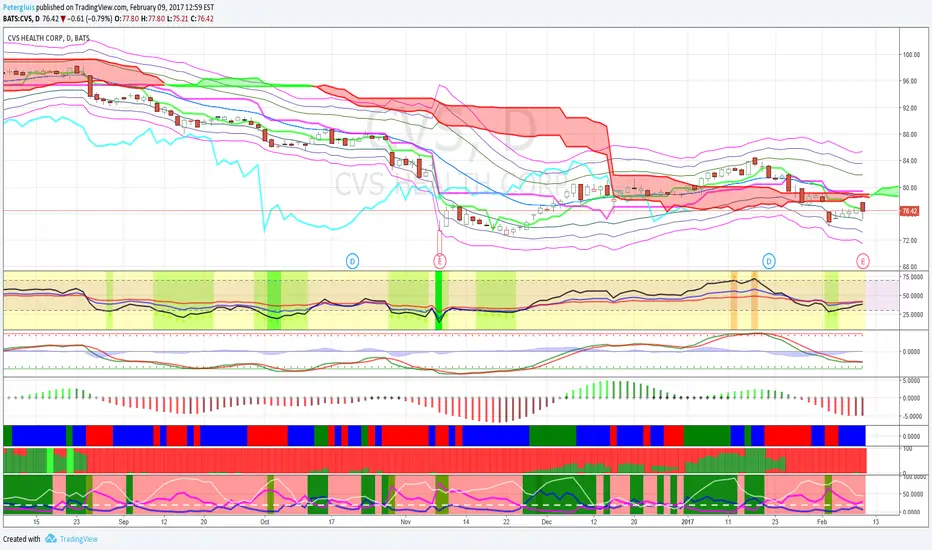Viewport: 932px width, 550px height.
Task: Click the -0.61 (-0.79%) change text
Action: pyautogui.click(x=89, y=18)
